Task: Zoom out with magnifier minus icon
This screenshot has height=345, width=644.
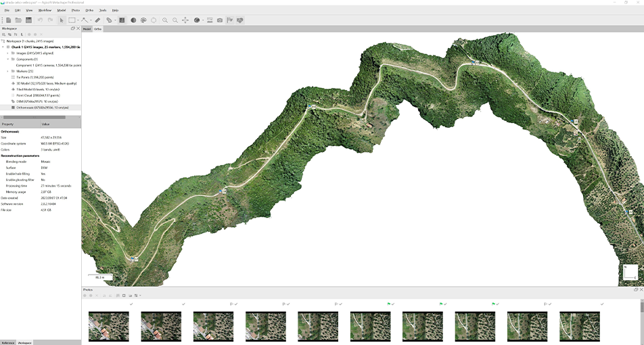Action: coord(175,20)
